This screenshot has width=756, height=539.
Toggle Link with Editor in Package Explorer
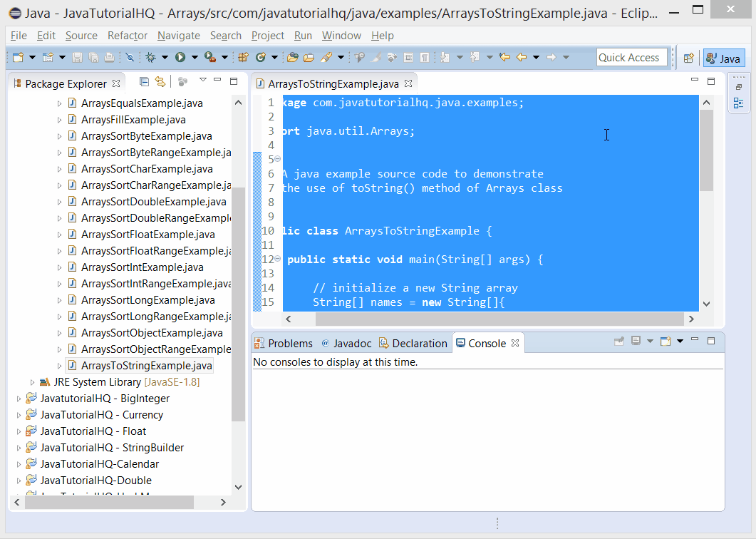click(160, 81)
